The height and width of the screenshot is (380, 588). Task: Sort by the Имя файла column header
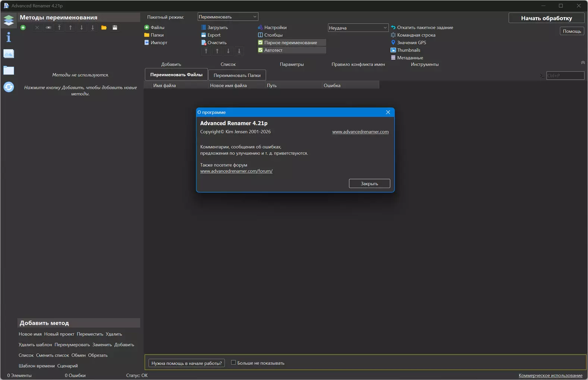(x=180, y=85)
